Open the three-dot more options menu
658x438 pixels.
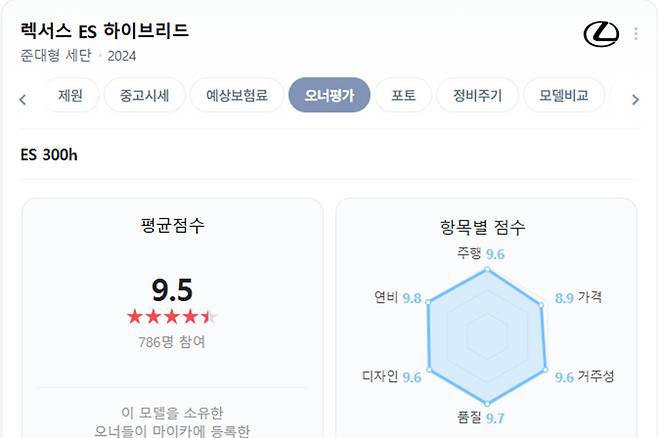(636, 34)
